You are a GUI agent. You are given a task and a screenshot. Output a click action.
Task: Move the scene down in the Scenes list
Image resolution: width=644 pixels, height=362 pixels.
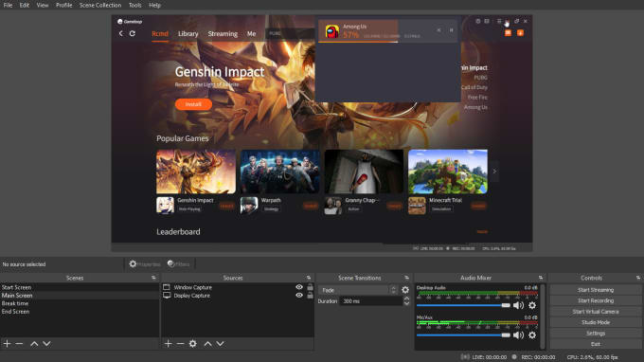(46, 343)
